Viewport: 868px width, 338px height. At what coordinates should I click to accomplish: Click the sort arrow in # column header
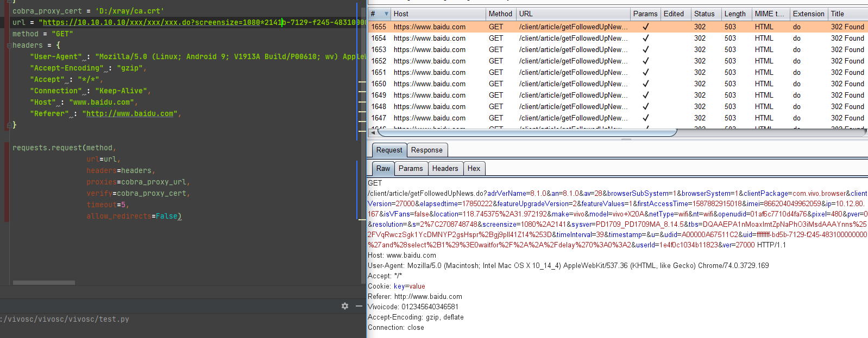[x=386, y=14]
